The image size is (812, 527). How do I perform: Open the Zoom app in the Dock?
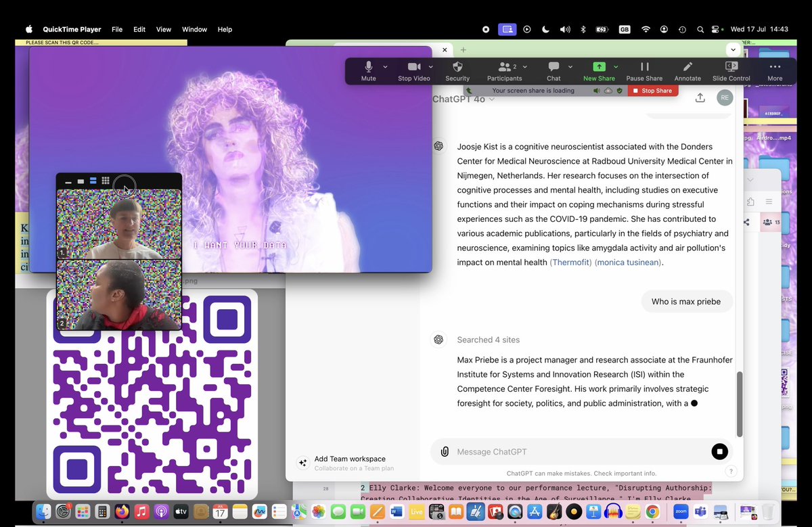coord(681,511)
